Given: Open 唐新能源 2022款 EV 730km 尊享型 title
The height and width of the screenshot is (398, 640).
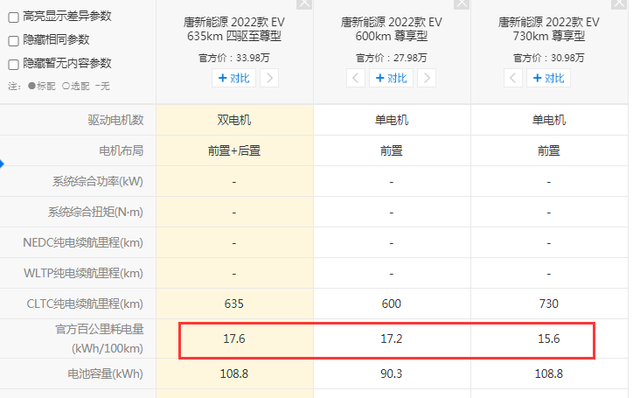Looking at the screenshot, I should (x=549, y=29).
